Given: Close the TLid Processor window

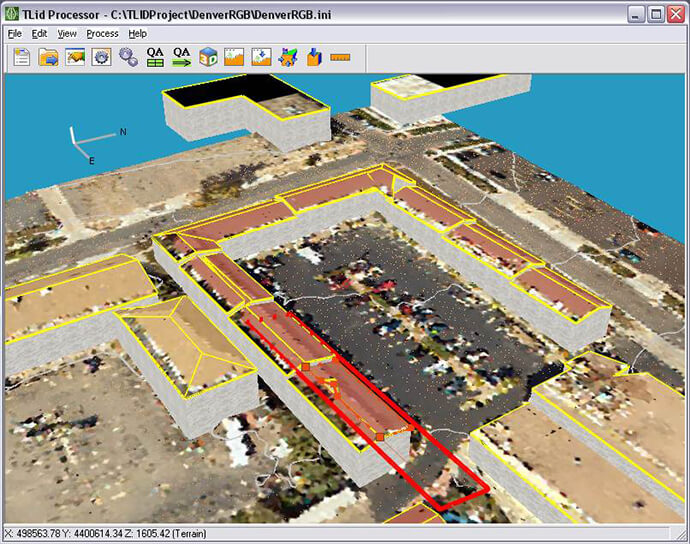Looking at the screenshot, I should [x=676, y=15].
